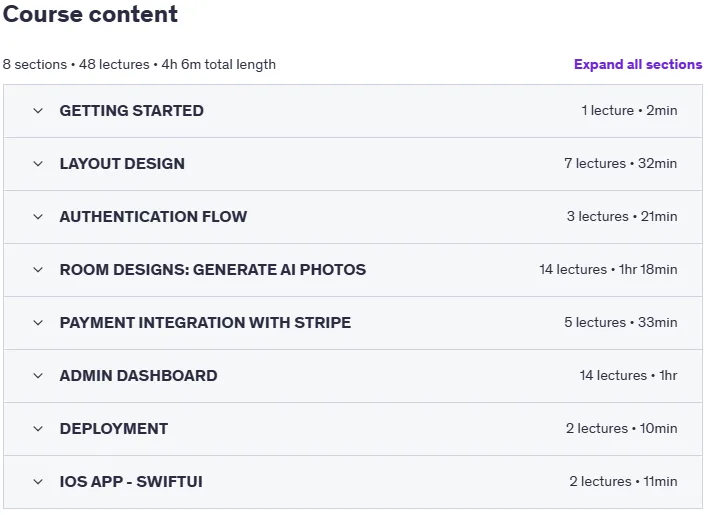Expand the GETTING STARTED section title
Screen dimensions: 708x515
131,111
